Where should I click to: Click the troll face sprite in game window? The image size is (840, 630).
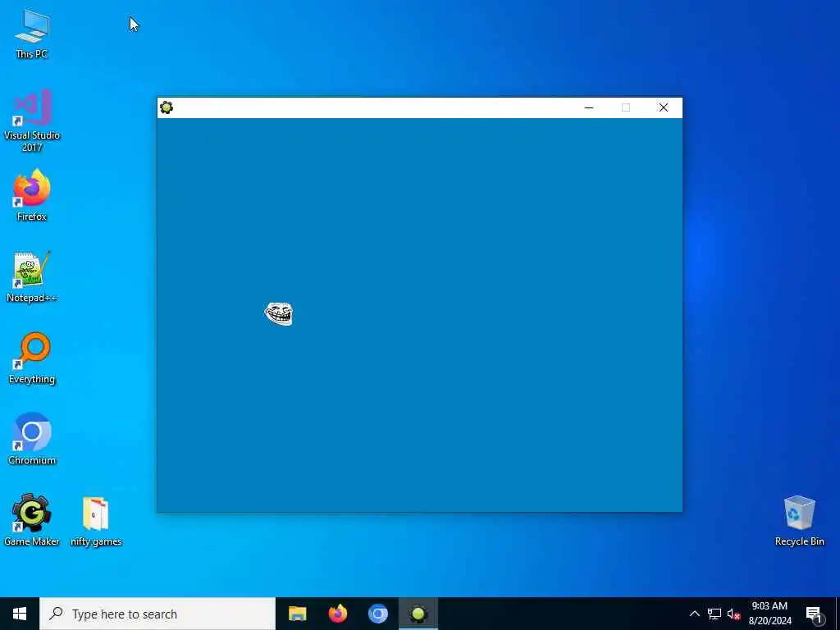[279, 313]
